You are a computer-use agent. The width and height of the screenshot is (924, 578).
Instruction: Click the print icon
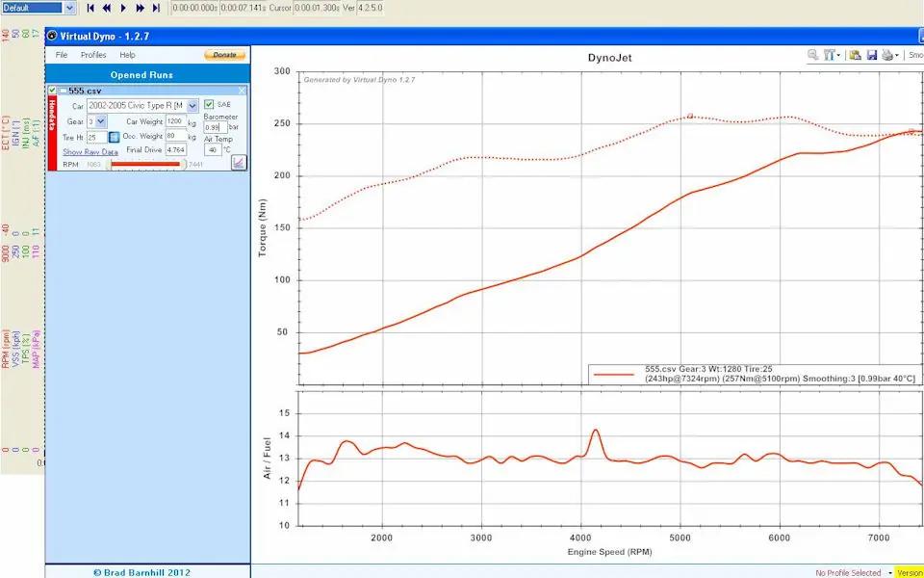(887, 55)
